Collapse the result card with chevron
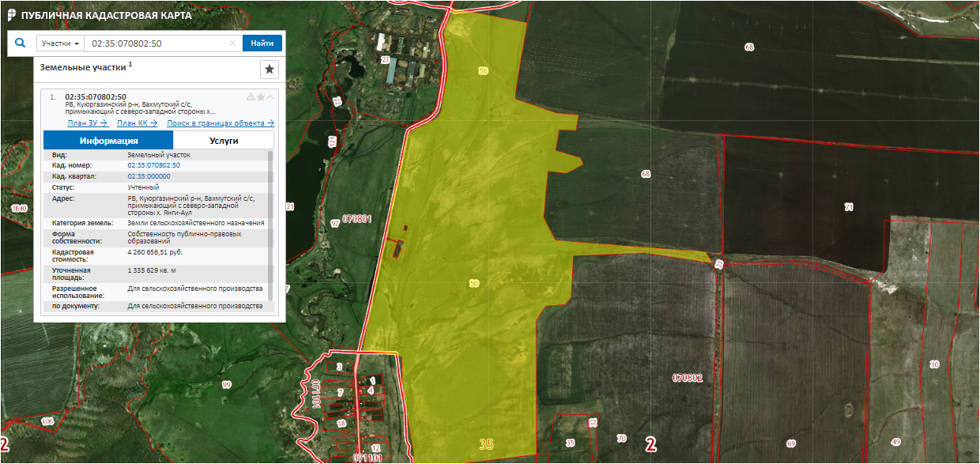Image resolution: width=980 pixels, height=464 pixels. [x=271, y=97]
